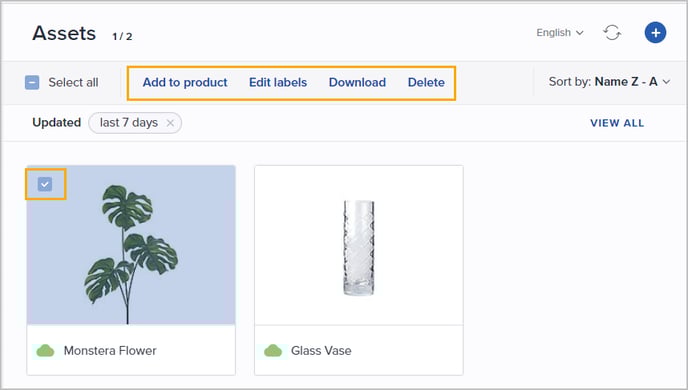This screenshot has height=390, width=688.
Task: Click the chevron next to English
Action: (580, 33)
